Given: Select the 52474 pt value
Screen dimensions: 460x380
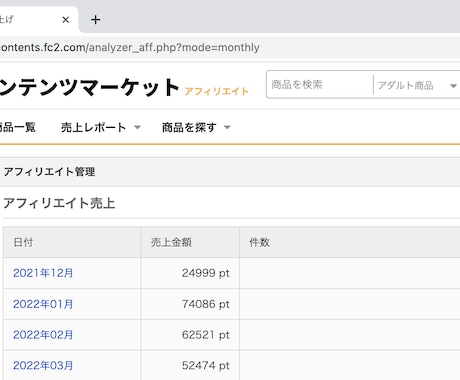Looking at the screenshot, I should point(206,365).
